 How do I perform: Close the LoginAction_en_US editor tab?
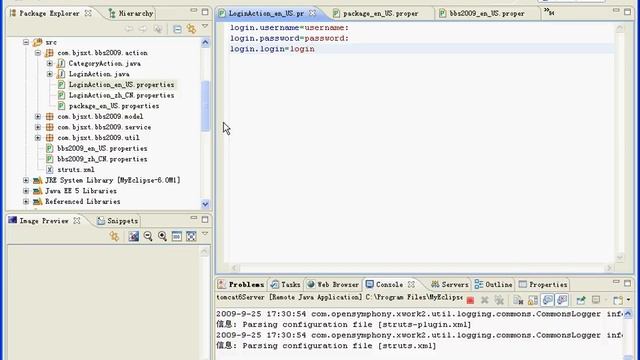tap(312, 13)
